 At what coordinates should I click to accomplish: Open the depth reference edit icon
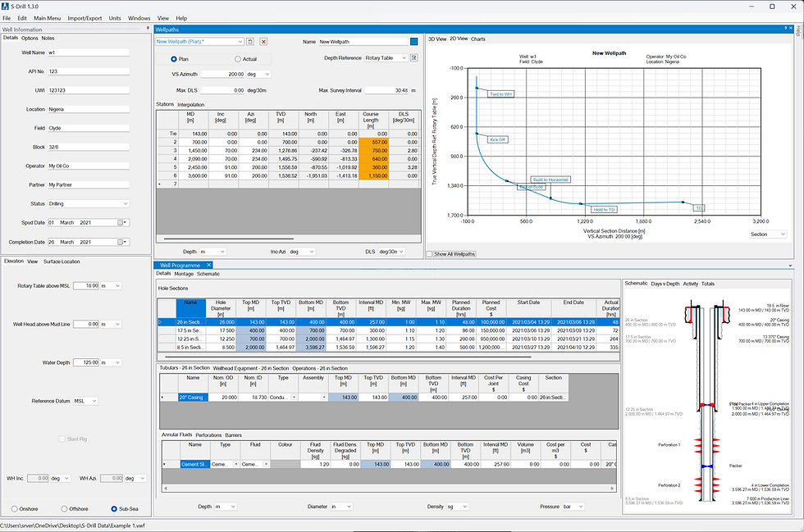click(413, 58)
